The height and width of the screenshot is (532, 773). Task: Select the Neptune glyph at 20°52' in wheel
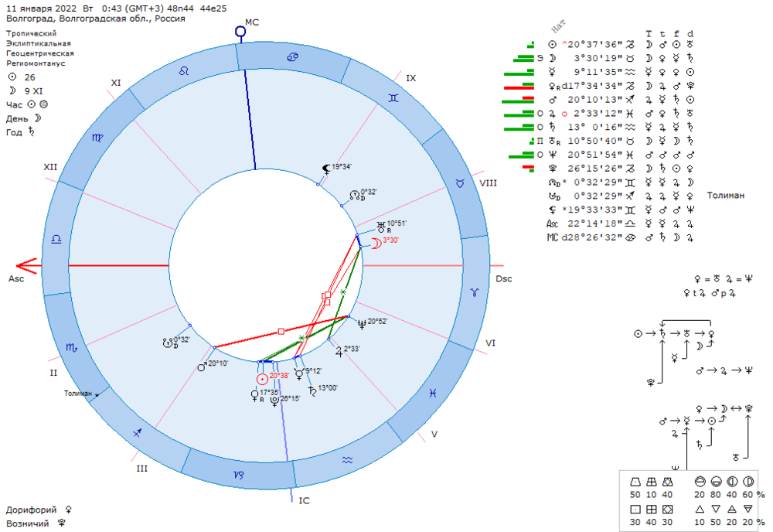coord(362,324)
